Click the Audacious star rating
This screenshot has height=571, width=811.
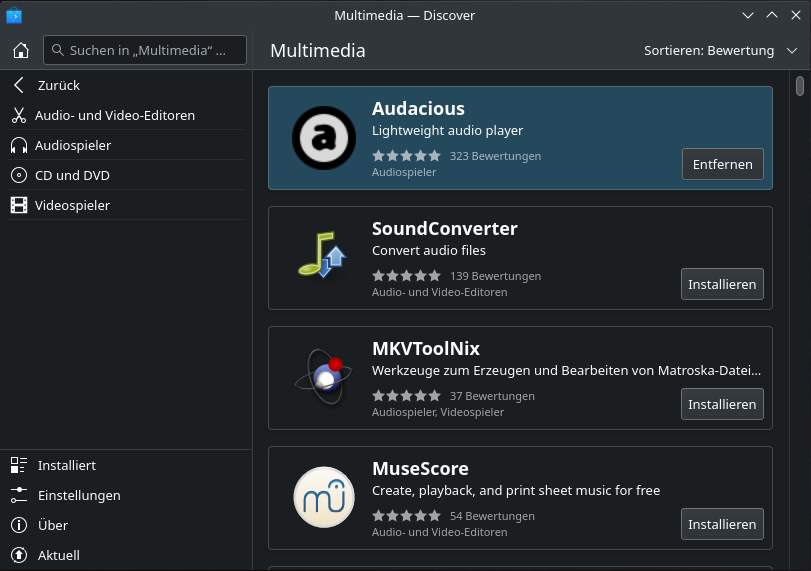click(x=406, y=156)
